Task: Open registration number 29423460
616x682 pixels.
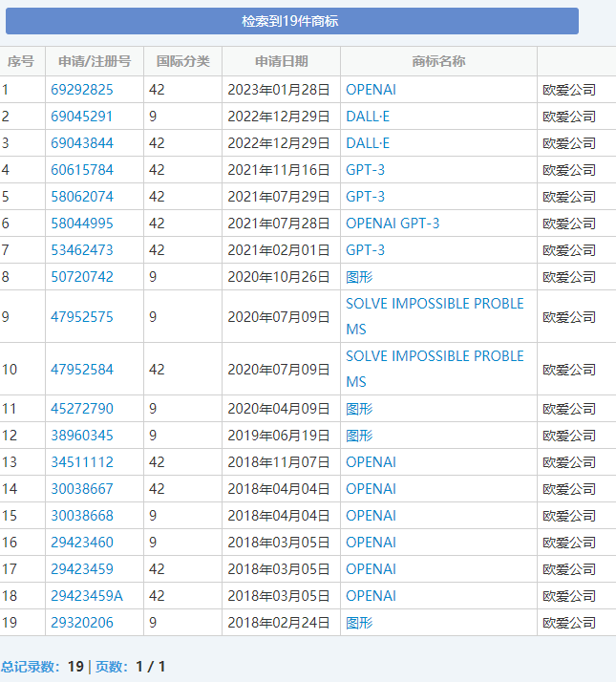Action: (x=82, y=543)
